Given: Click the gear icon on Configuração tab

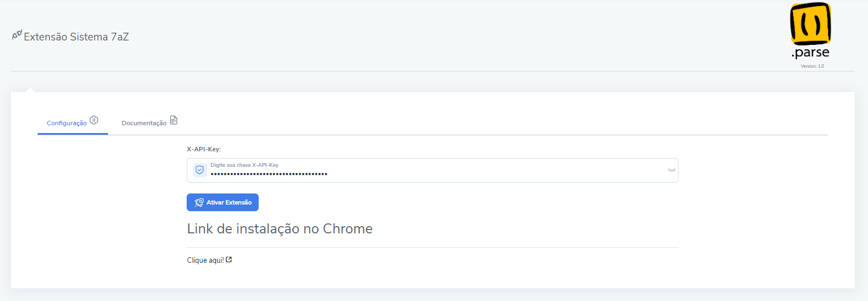Looking at the screenshot, I should [x=94, y=120].
